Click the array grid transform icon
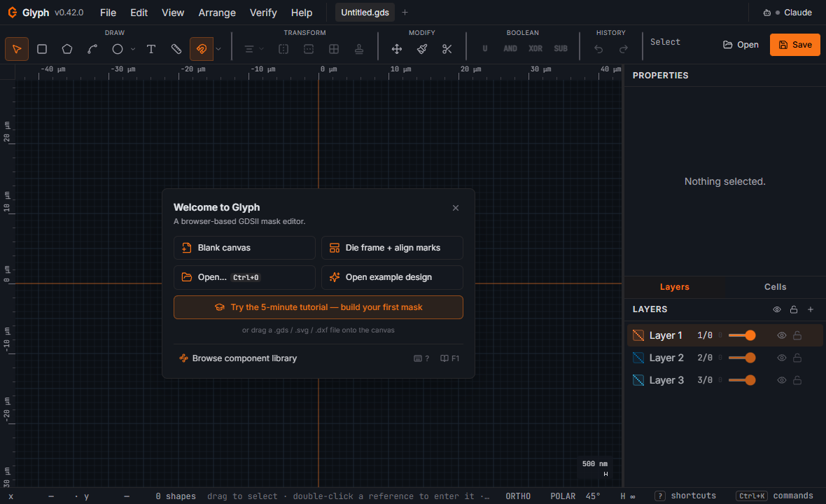The image size is (826, 504). click(334, 49)
